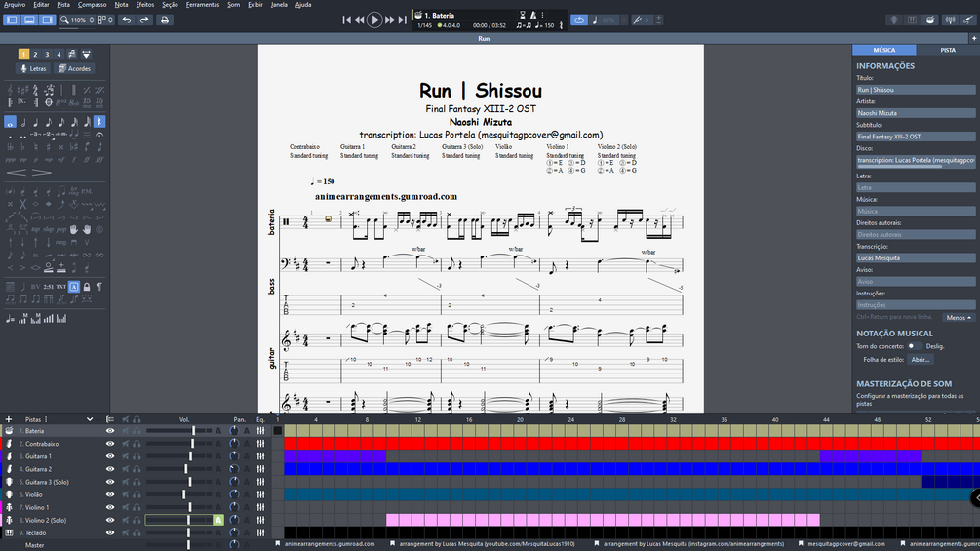Solo the Guitarra 2 track with the headphones icon

137,469
